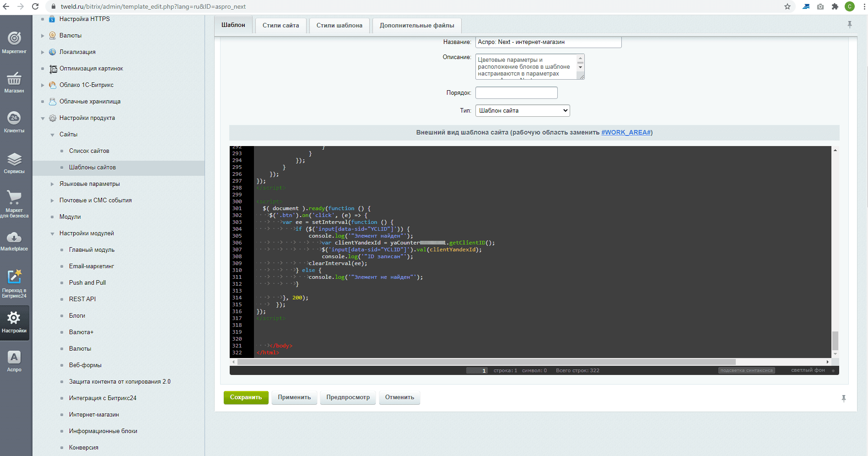
Task: Click the Сохранить button
Action: click(x=246, y=397)
